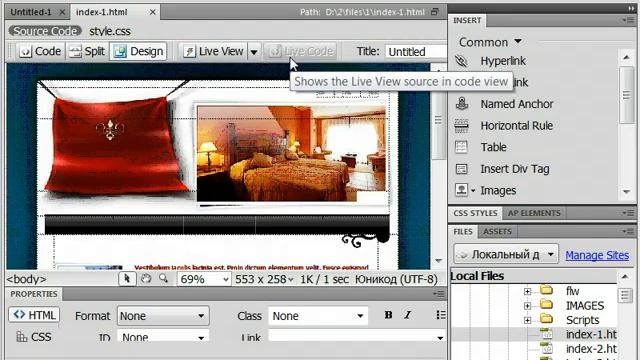Open the ASSETS tab
Viewport: 640px width, 360px height.
tap(497, 231)
